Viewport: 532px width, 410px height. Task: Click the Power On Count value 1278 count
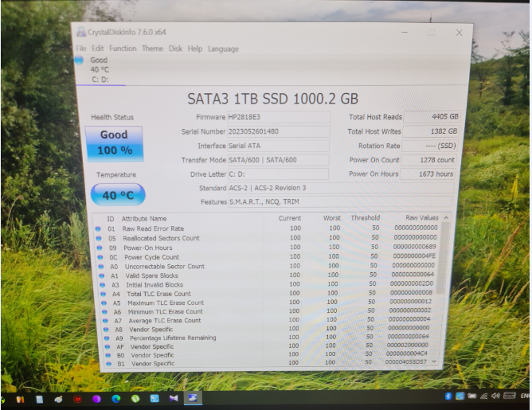coord(428,160)
